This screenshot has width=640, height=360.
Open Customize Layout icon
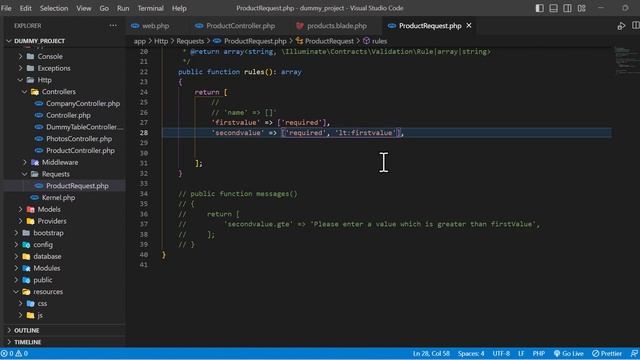[x=582, y=8]
